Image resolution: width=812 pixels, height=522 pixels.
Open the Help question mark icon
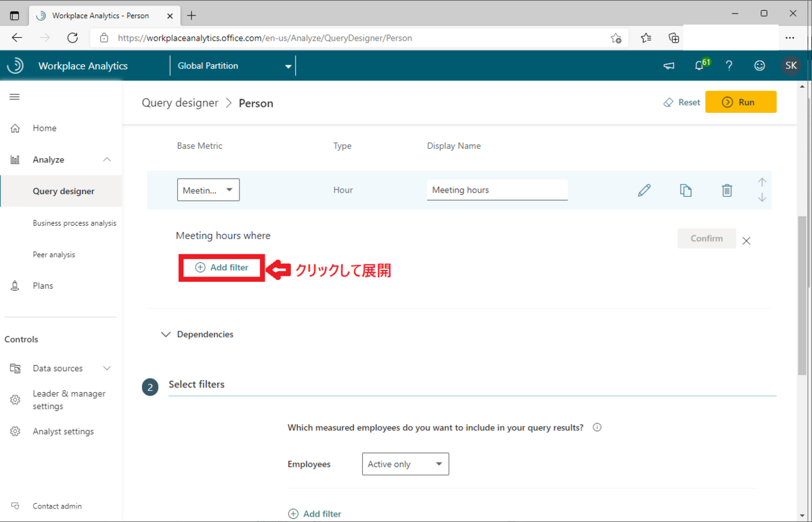click(729, 66)
